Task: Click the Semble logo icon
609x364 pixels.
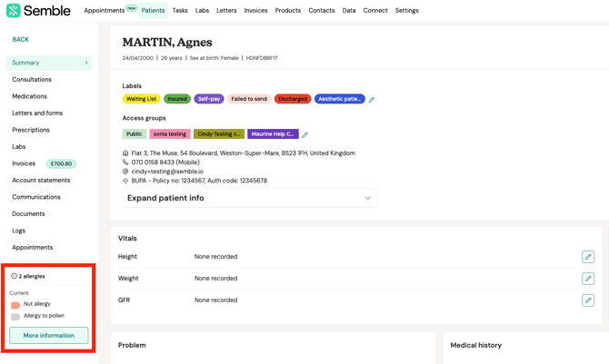Action: [x=14, y=11]
